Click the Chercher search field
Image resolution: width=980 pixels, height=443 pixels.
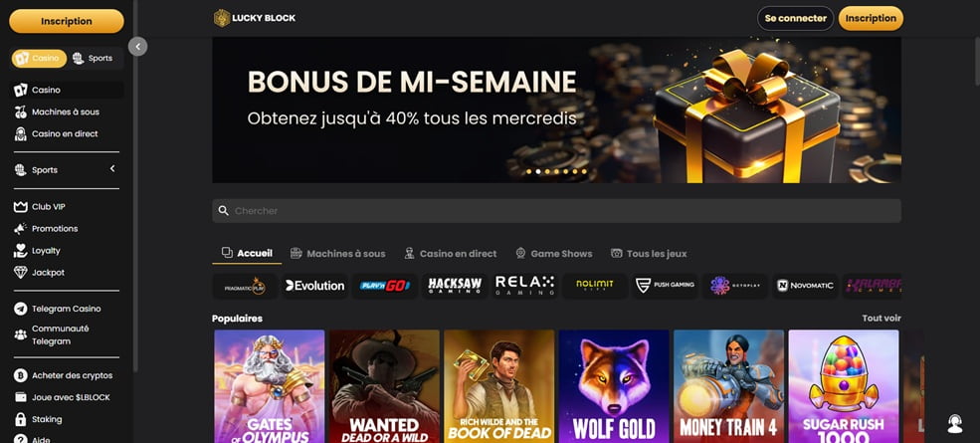[556, 211]
